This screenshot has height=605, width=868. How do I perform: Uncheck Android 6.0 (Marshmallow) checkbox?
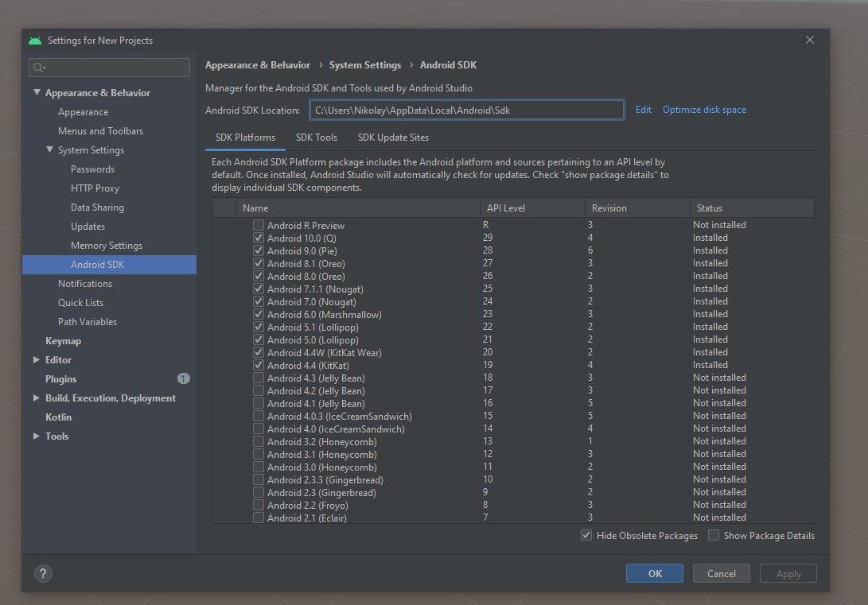259,314
